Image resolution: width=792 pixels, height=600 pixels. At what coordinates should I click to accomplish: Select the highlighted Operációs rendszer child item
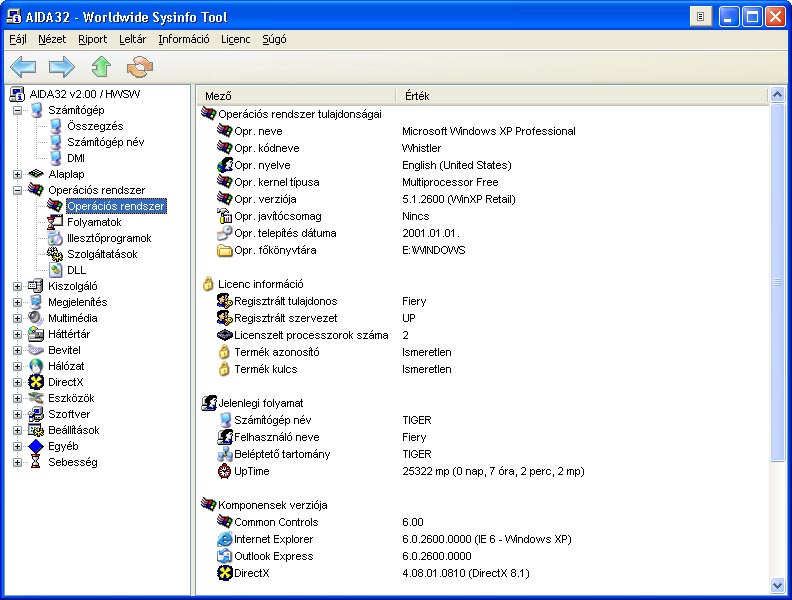coord(116,206)
